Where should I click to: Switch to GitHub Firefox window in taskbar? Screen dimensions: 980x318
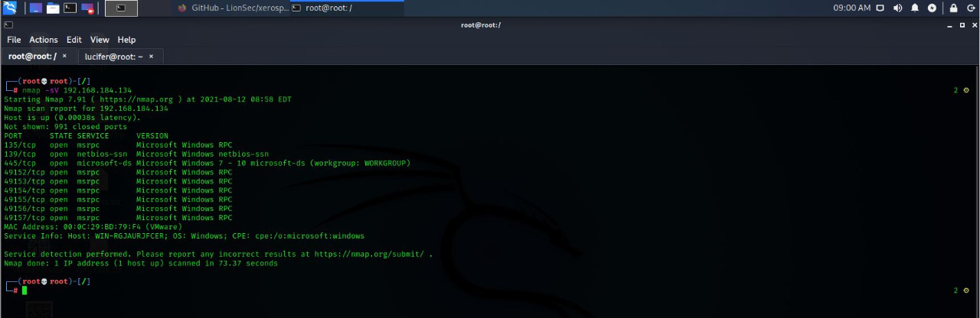tap(230, 8)
